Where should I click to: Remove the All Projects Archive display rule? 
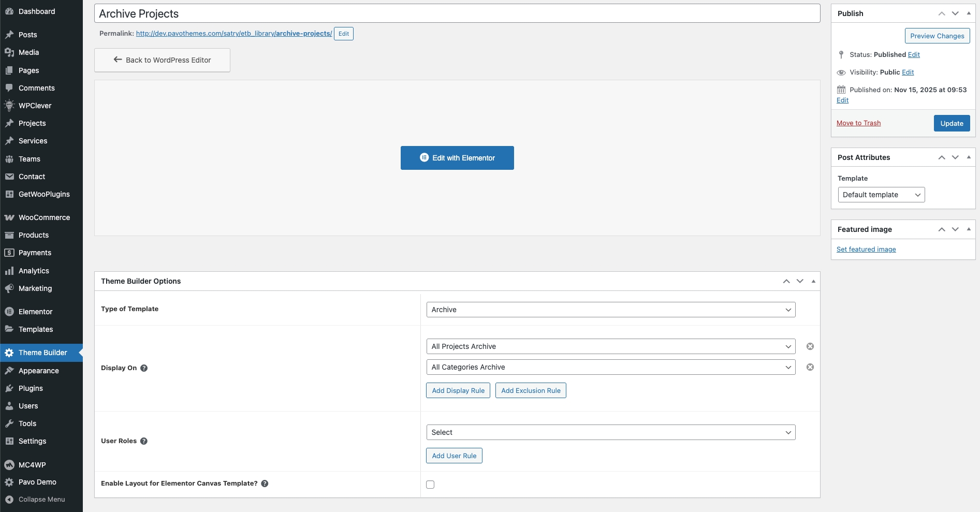[810, 346]
